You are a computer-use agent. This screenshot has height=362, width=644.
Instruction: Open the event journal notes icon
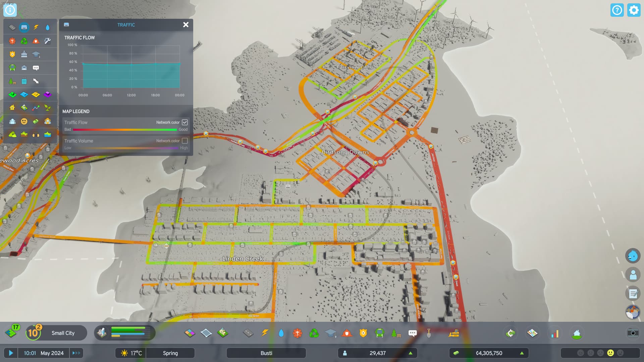633,294
